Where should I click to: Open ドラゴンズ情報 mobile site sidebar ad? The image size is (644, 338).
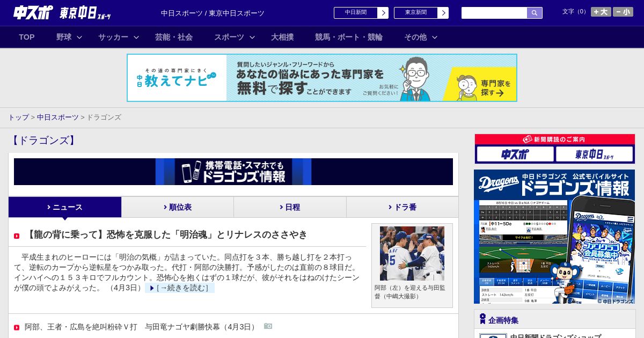click(x=554, y=237)
